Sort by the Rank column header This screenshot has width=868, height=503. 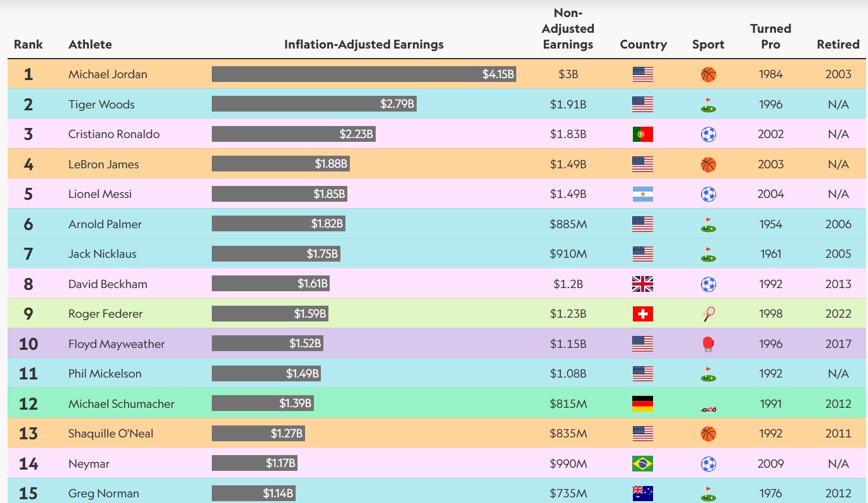(28, 45)
